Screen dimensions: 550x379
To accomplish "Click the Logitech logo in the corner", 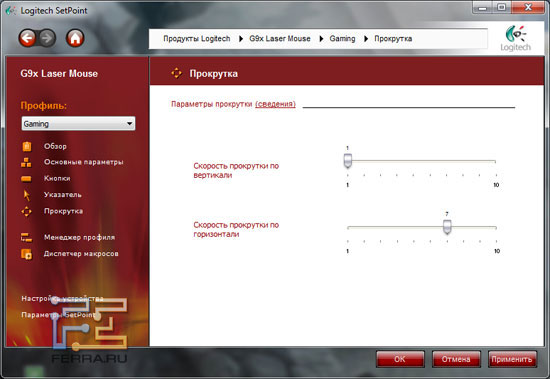I will pos(515,39).
